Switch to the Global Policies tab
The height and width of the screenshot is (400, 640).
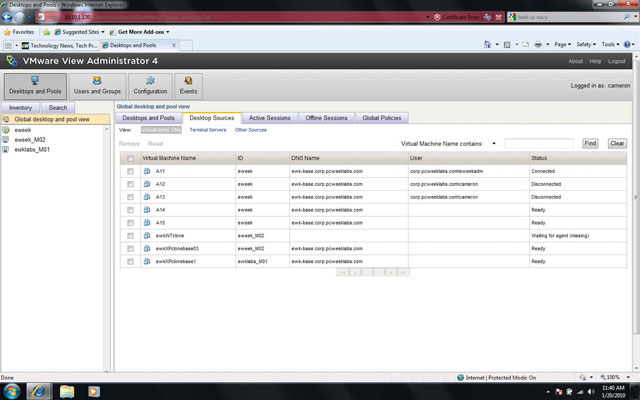coord(382,118)
